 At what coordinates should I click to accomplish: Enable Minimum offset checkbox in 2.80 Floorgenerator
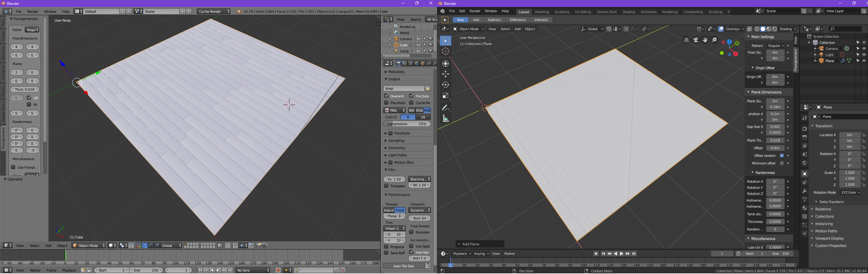(x=782, y=163)
